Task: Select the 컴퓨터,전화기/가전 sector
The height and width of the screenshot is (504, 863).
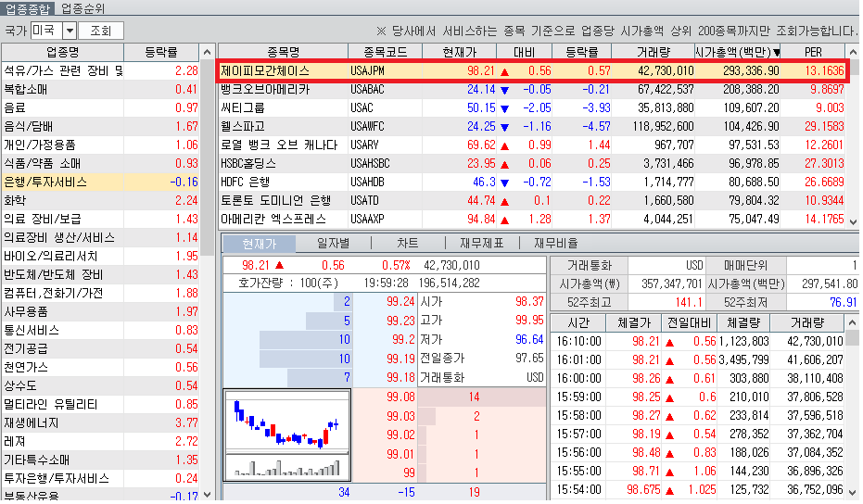Action: coord(101,294)
